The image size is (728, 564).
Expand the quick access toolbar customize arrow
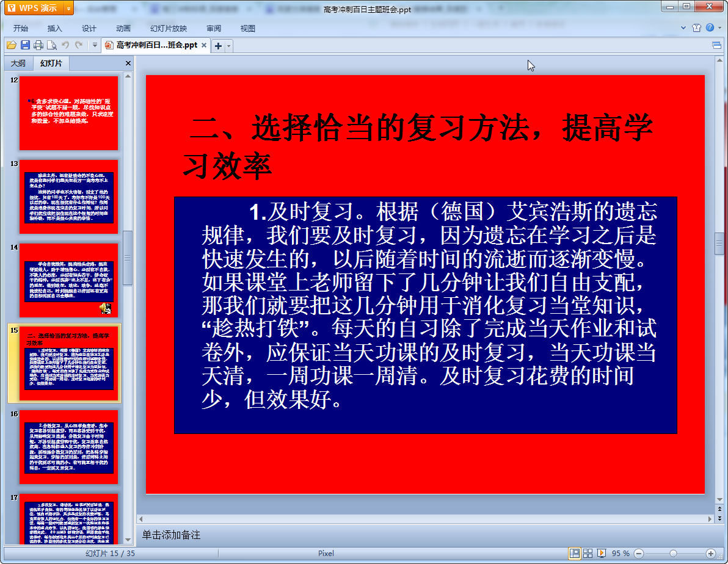point(95,45)
